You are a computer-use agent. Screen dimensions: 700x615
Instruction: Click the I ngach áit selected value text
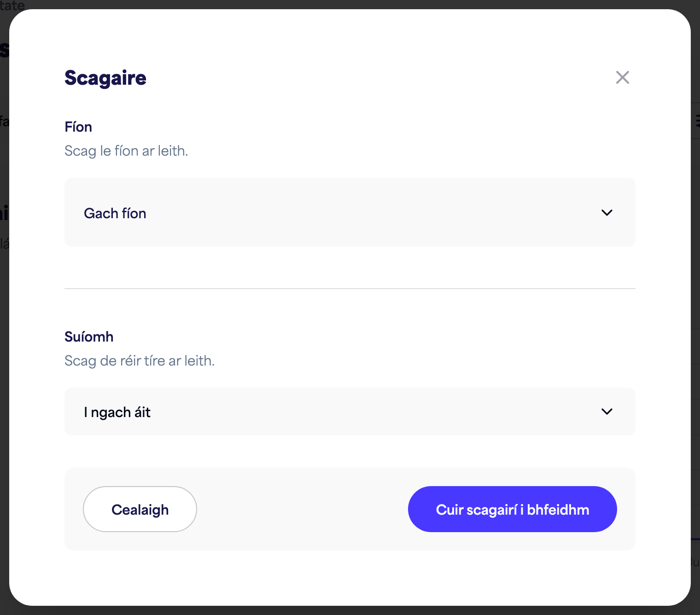click(117, 412)
